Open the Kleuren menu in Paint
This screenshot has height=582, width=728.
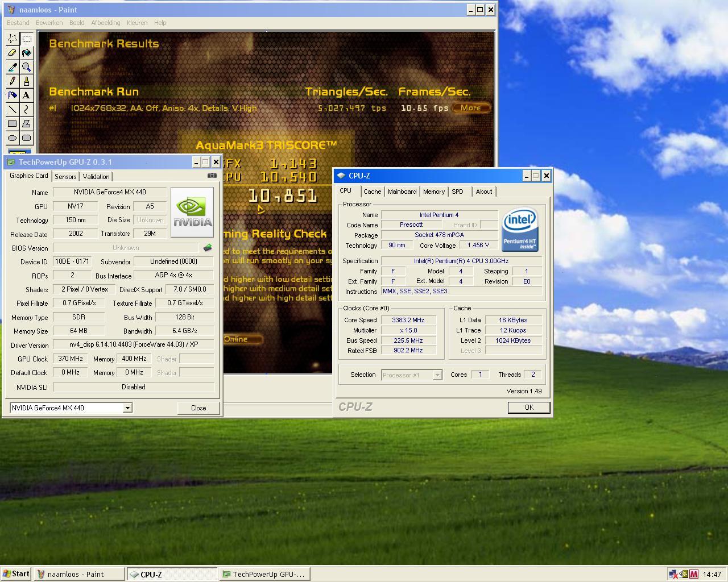(x=137, y=23)
